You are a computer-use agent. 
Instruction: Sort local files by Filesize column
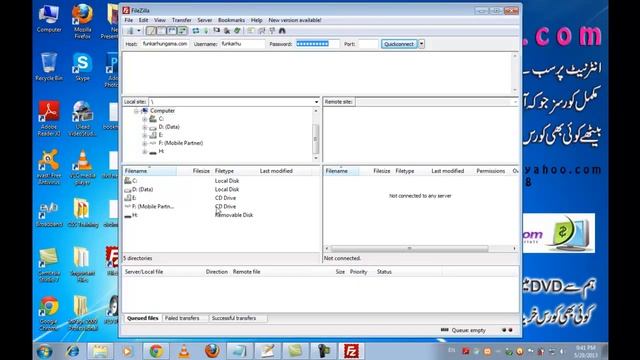coord(195,171)
